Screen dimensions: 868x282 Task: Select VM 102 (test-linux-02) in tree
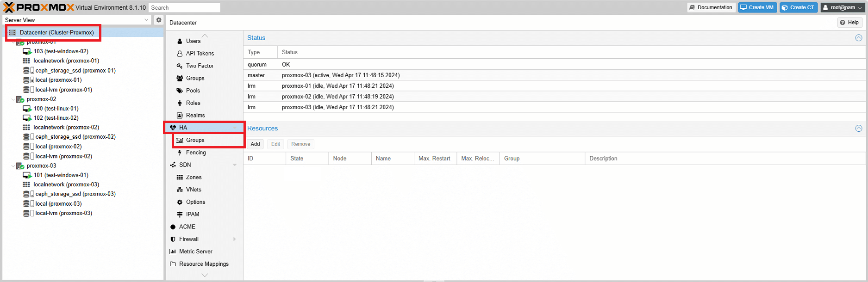pos(56,118)
